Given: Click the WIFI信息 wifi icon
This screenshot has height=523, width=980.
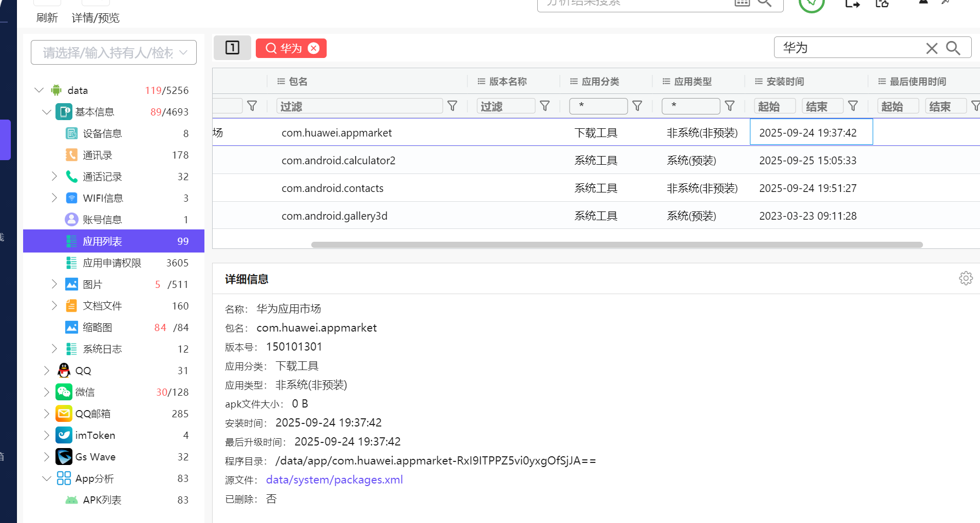Looking at the screenshot, I should (x=71, y=198).
